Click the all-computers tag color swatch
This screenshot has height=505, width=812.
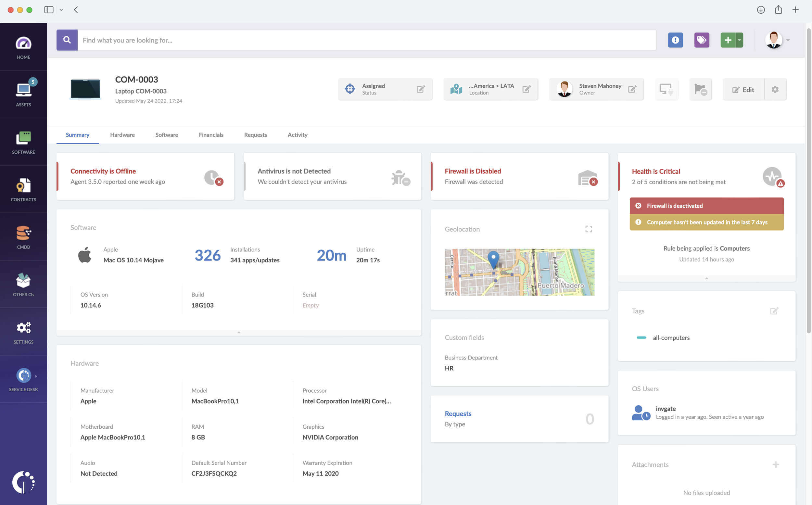tap(642, 337)
